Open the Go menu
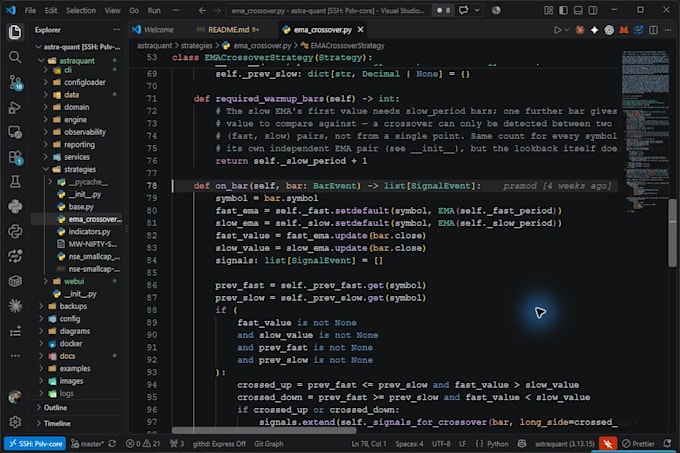 (x=134, y=10)
